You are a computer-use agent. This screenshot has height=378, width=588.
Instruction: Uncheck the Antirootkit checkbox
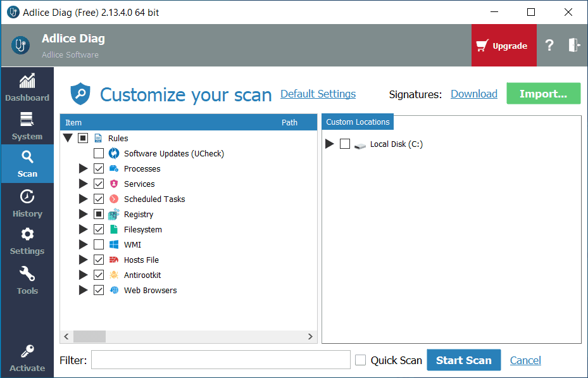click(x=99, y=275)
